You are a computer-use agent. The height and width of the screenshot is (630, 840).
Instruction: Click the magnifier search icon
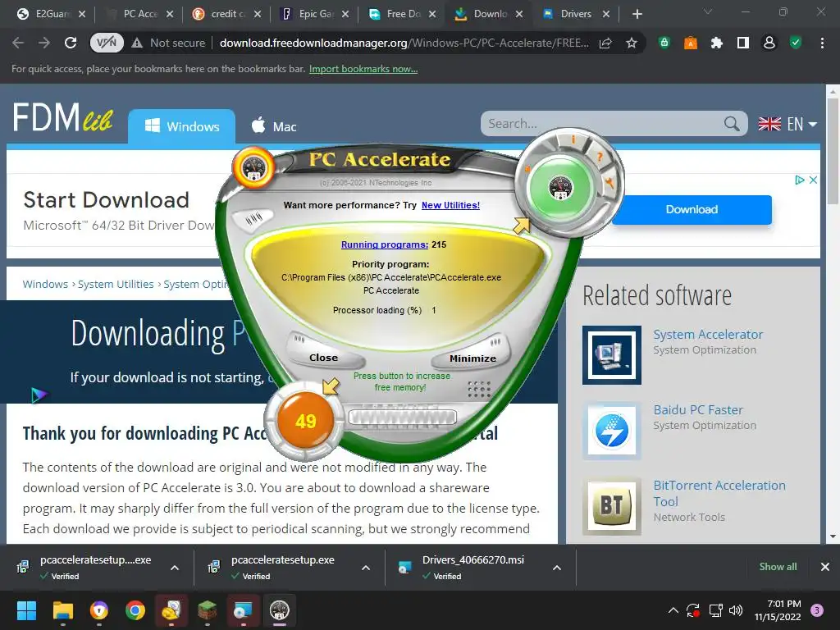732,124
